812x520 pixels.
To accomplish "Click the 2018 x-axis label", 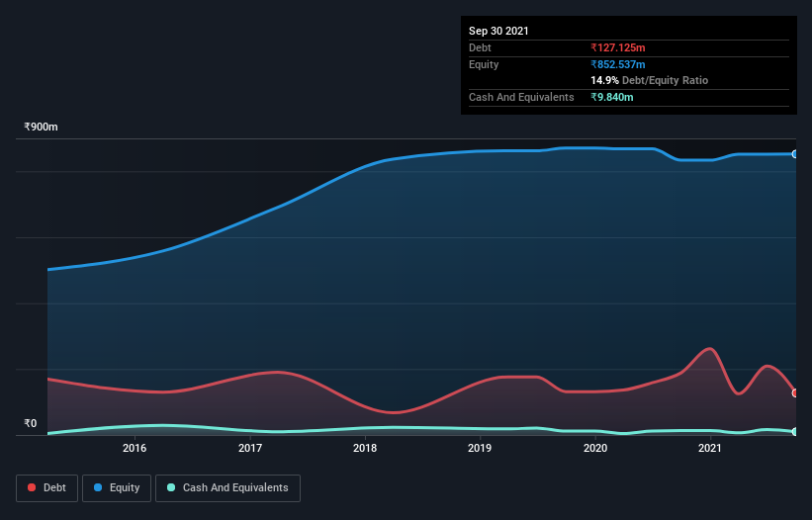I will tap(365, 448).
